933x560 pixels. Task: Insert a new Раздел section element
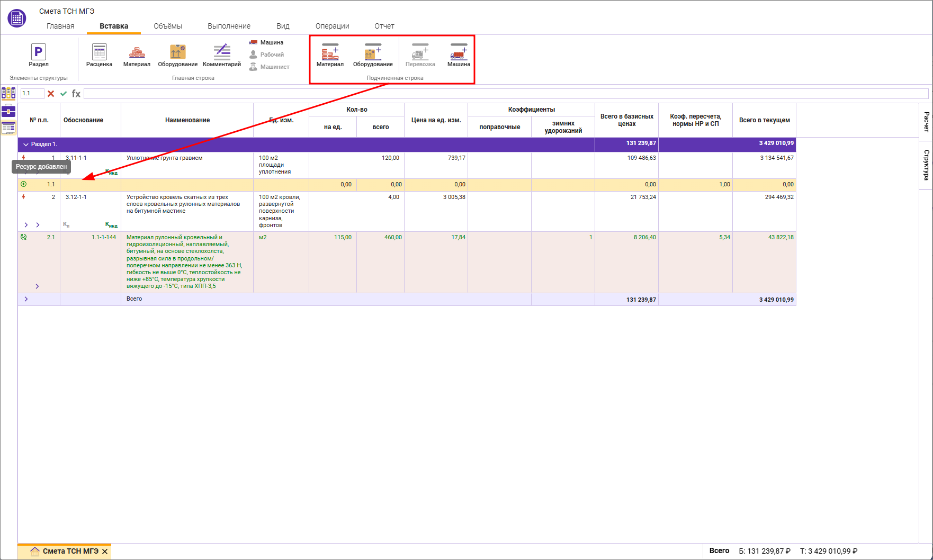(x=38, y=55)
